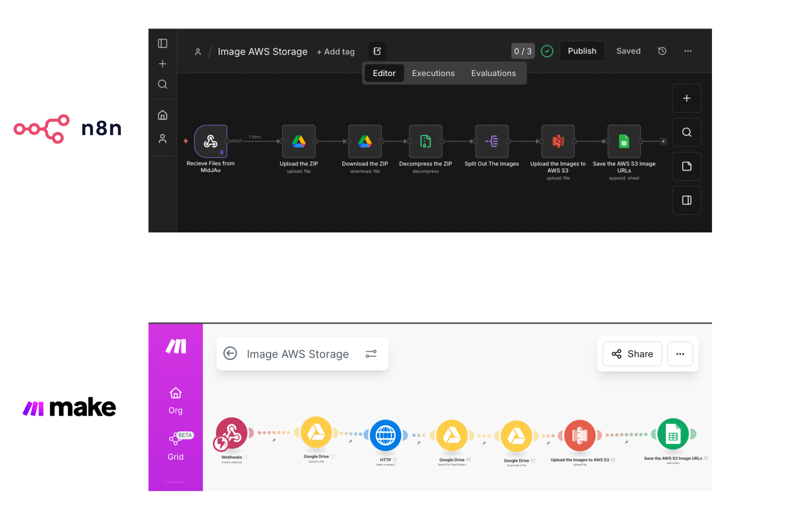Click the green checkmark workflow status toggle
The width and height of the screenshot is (798, 532).
click(547, 51)
